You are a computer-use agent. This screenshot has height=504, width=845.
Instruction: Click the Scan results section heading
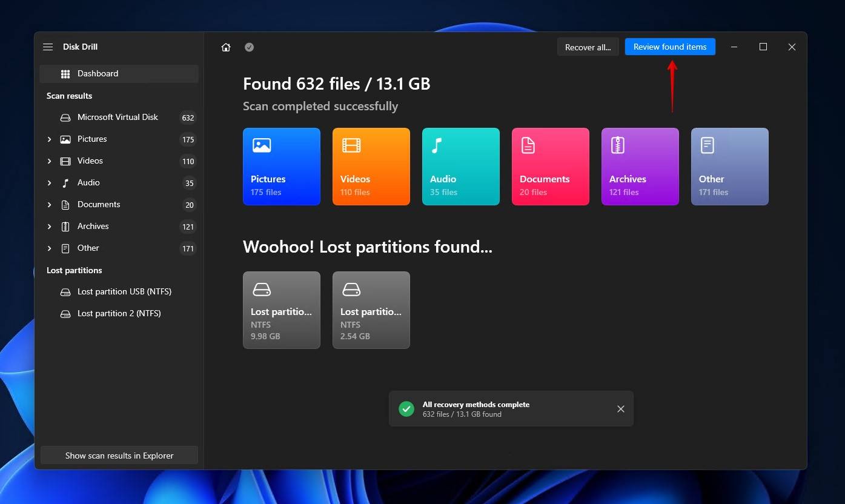[69, 96]
